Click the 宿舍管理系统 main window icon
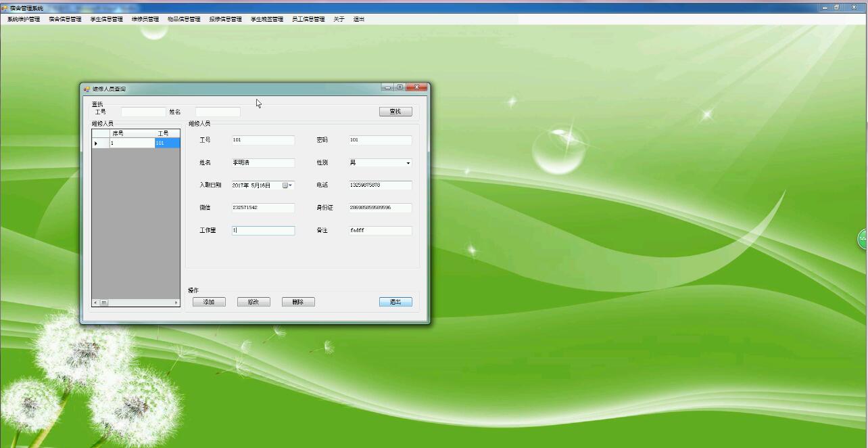Screen dimensions: 868x448 (4, 8)
